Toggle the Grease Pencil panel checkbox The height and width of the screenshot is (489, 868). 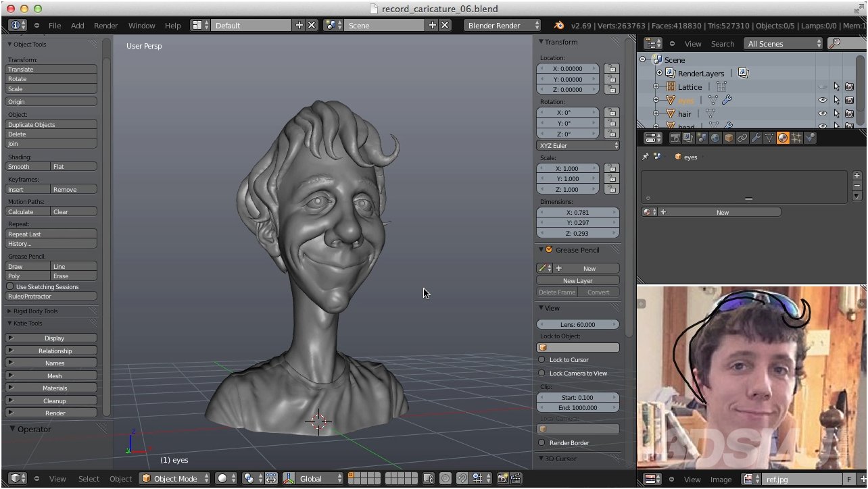click(x=549, y=250)
